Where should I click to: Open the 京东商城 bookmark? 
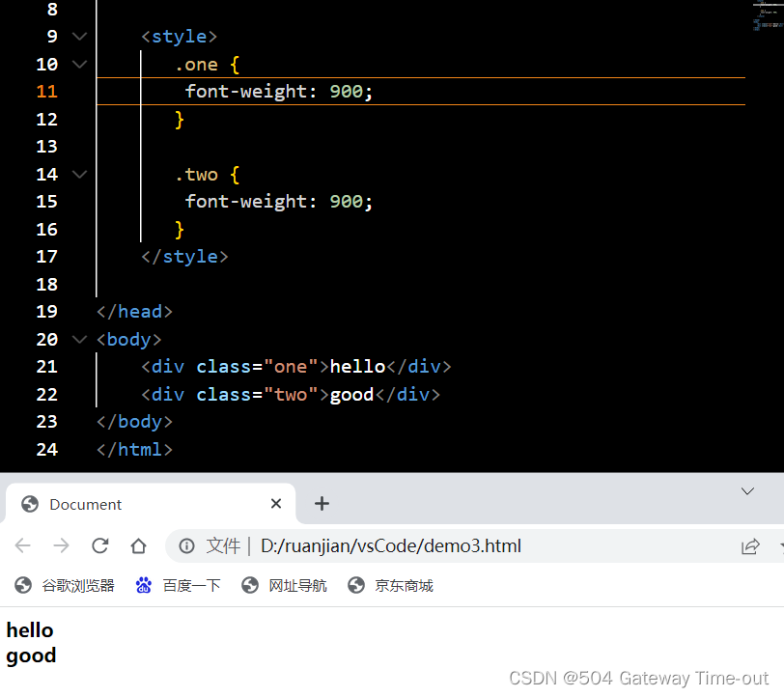tap(390, 585)
